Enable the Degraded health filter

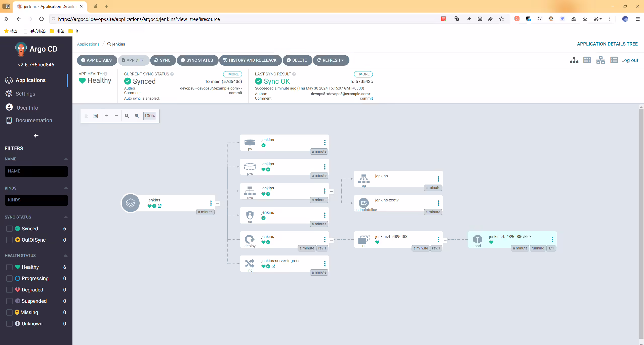pos(9,290)
